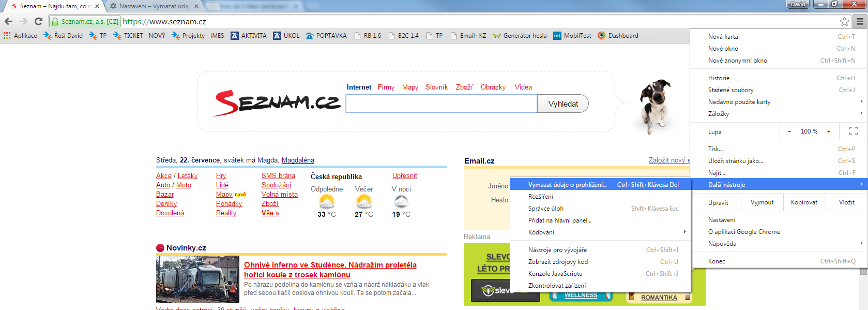Image resolution: width=868 pixels, height=310 pixels.
Task: Open the SMS brána link
Action: [x=278, y=175]
